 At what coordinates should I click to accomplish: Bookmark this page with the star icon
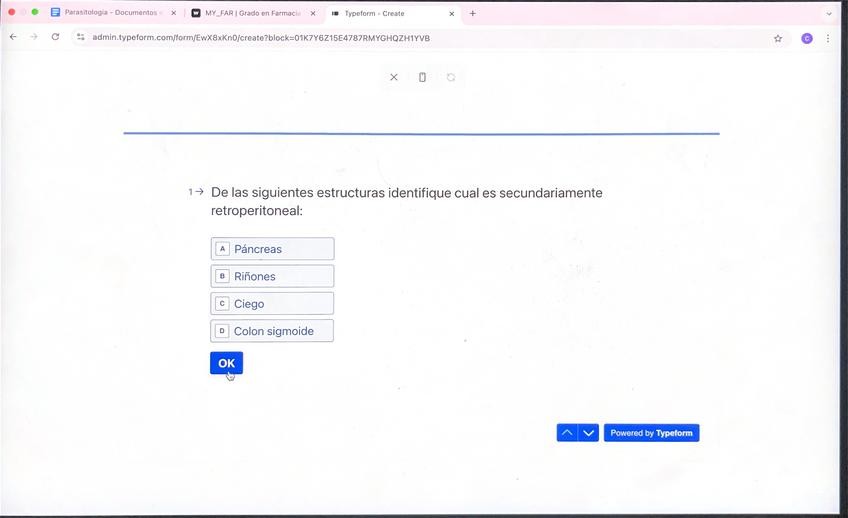(x=778, y=38)
